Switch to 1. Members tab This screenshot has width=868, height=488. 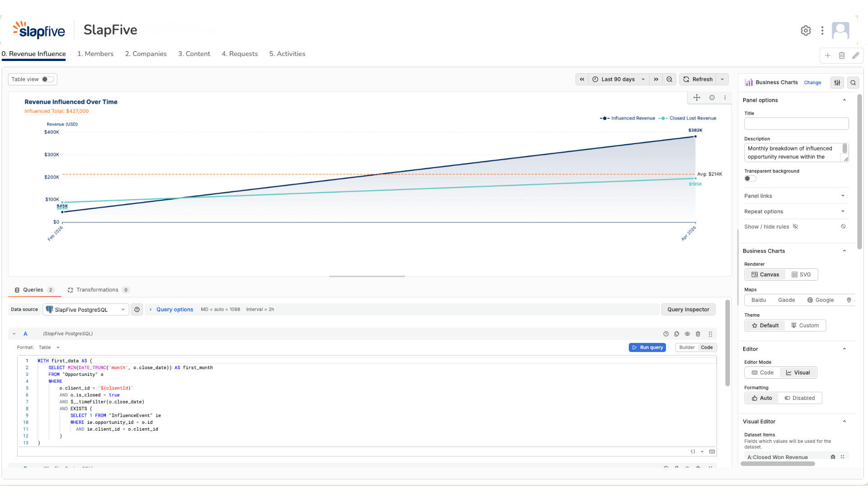click(95, 54)
